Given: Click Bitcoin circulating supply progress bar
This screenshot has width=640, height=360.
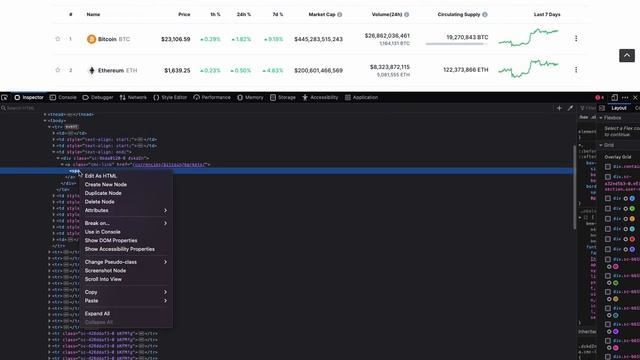Looking at the screenshot, I should coord(457,44).
